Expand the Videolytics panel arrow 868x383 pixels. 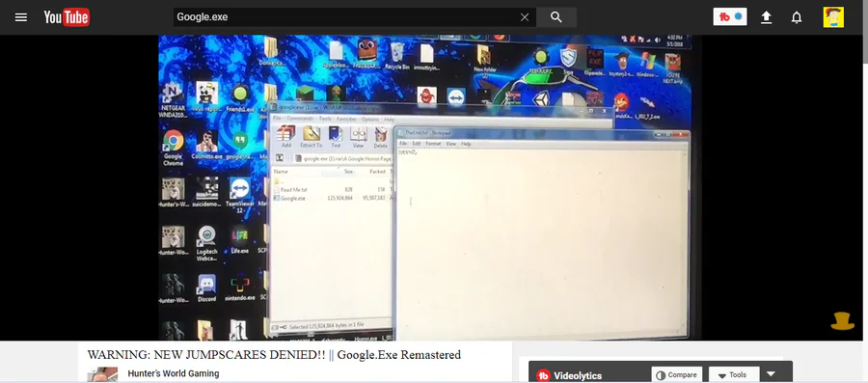tap(772, 374)
